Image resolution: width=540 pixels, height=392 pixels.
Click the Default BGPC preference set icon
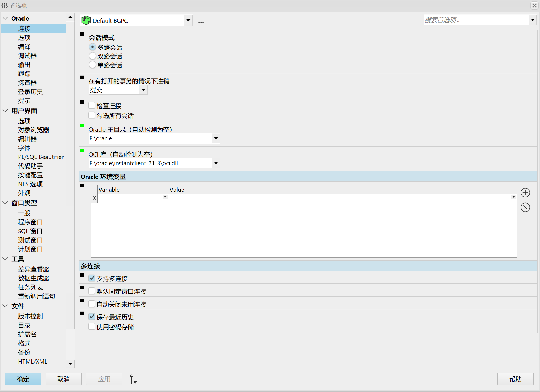tap(86, 20)
